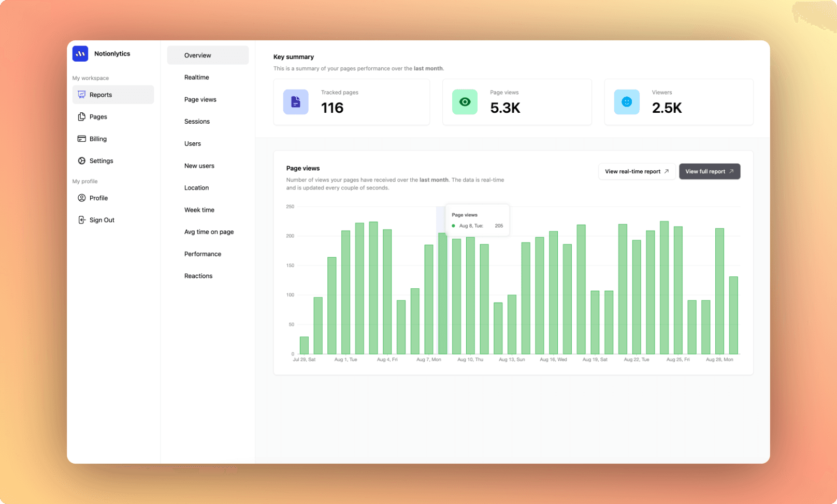Screen dimensions: 837x504
Task: Click the Reports presentation icon in sidebar
Action: pyautogui.click(x=81, y=95)
